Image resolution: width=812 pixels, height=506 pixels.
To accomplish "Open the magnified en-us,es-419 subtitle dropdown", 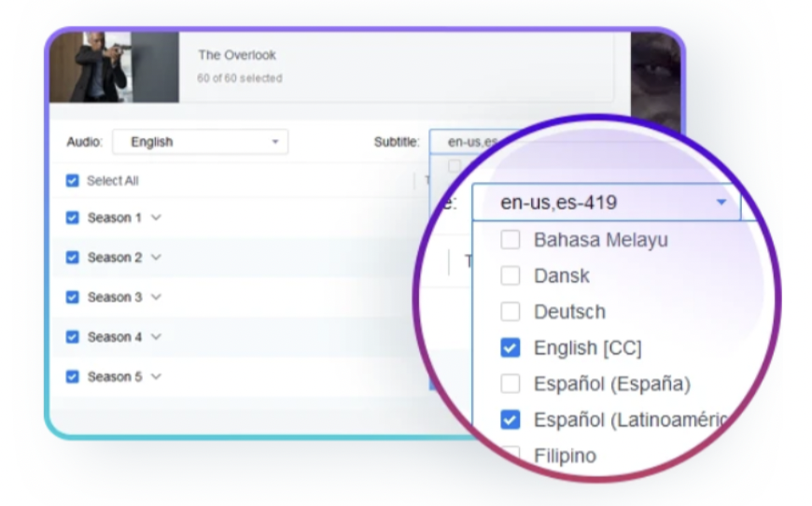I will tap(607, 202).
